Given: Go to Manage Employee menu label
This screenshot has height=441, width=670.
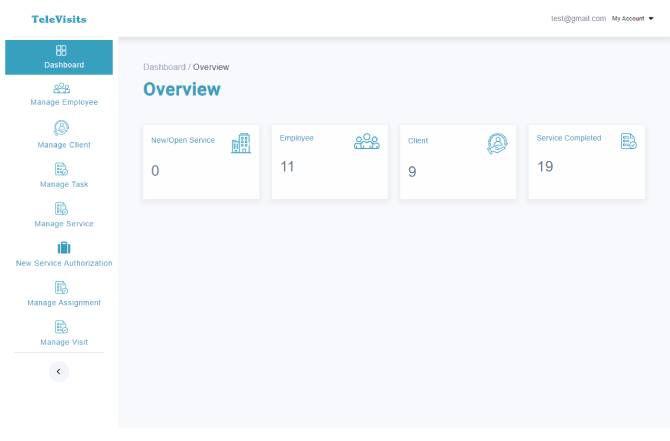Looking at the screenshot, I should coord(64,102).
